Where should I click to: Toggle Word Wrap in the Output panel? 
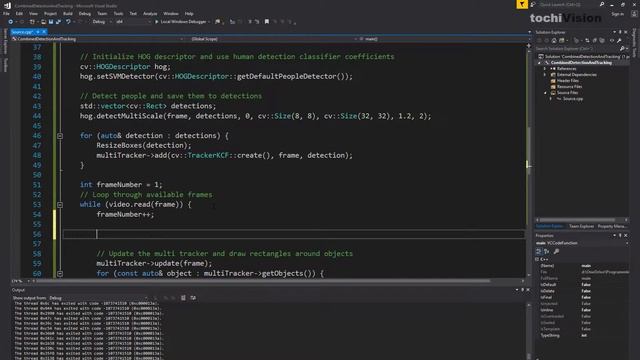click(x=193, y=298)
